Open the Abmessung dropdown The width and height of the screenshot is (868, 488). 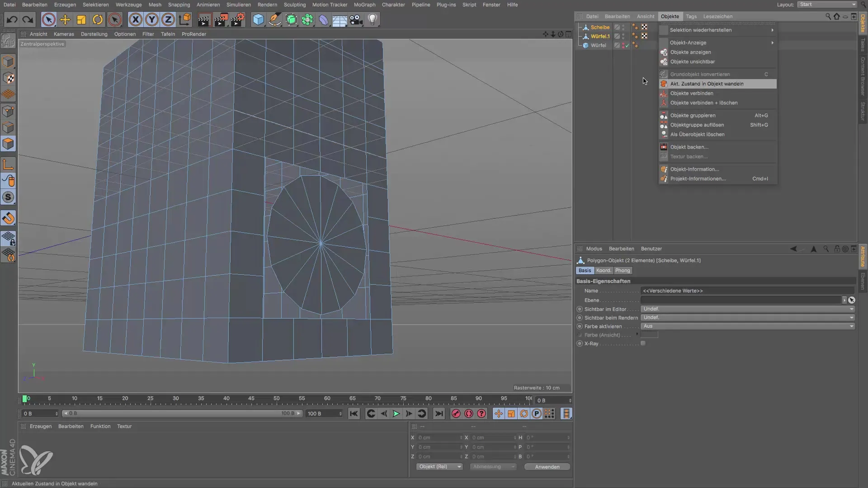[x=493, y=467]
